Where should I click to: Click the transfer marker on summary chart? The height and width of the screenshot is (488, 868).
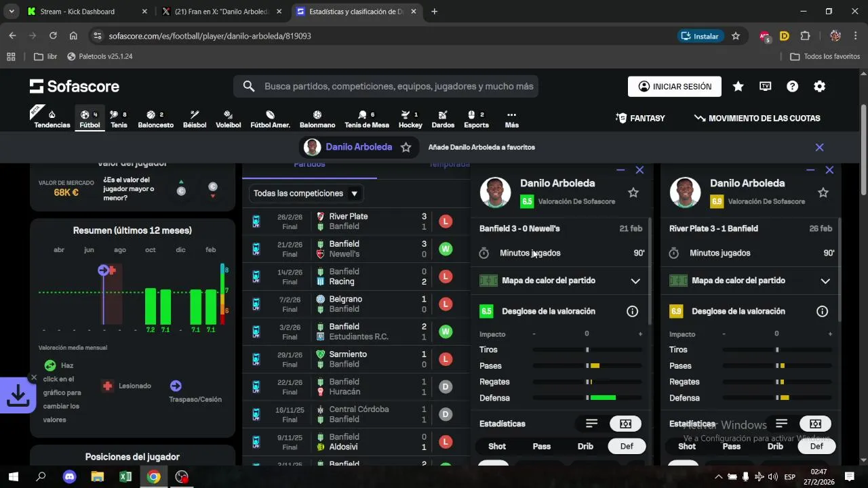coord(103,270)
